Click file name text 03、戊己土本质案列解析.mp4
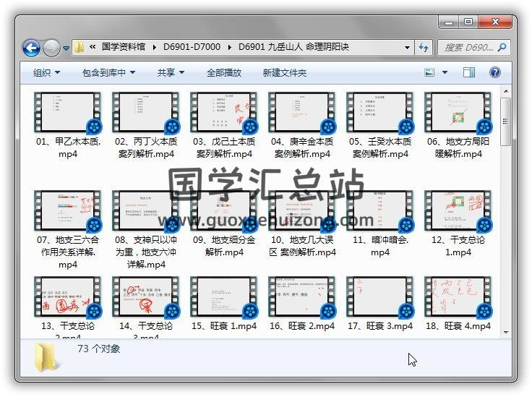532x397 pixels. pyautogui.click(x=224, y=148)
